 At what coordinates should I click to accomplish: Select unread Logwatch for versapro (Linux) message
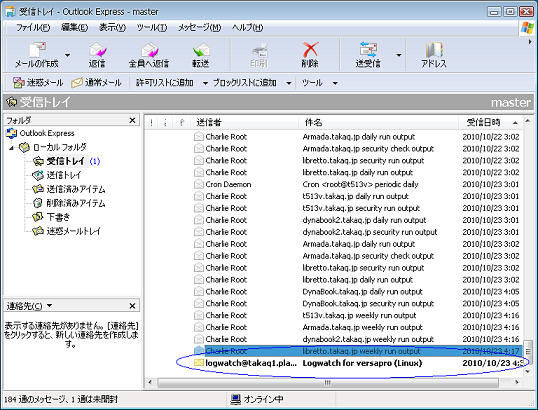(357, 363)
